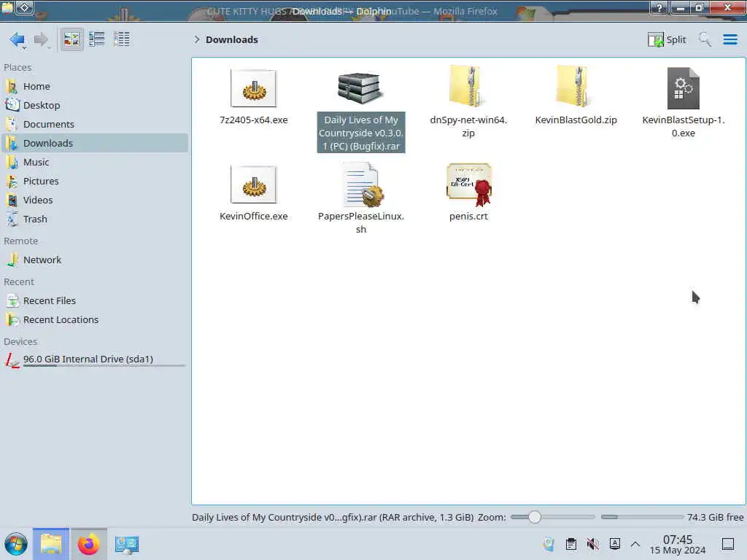Click the Dolphin file manager taskbar button
This screenshot has width=747, height=560.
coord(51,544)
